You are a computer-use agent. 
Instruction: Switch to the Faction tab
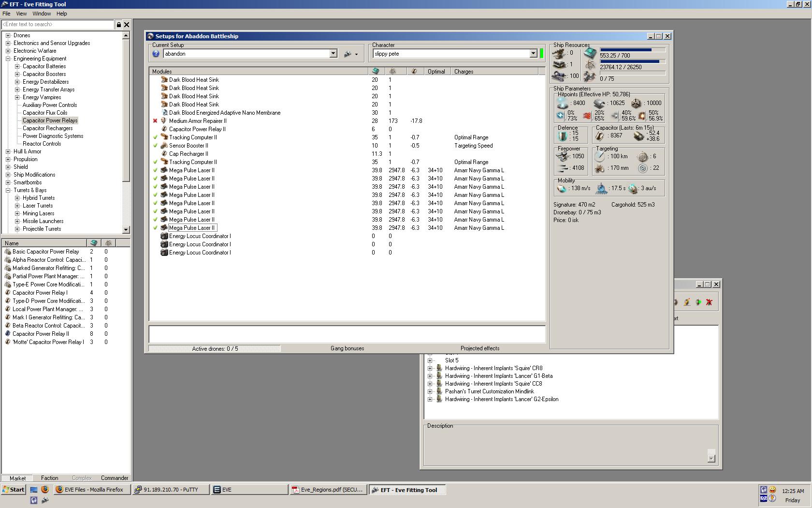(49, 478)
